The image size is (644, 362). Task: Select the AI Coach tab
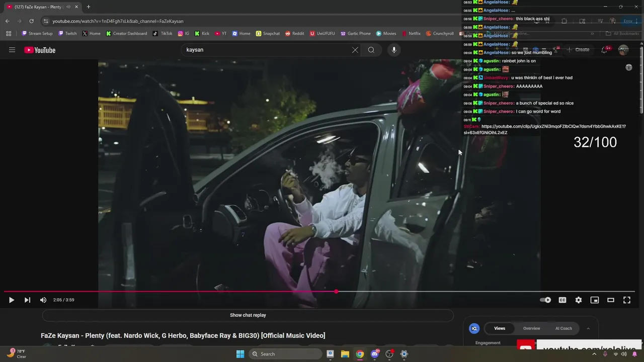[x=563, y=328]
